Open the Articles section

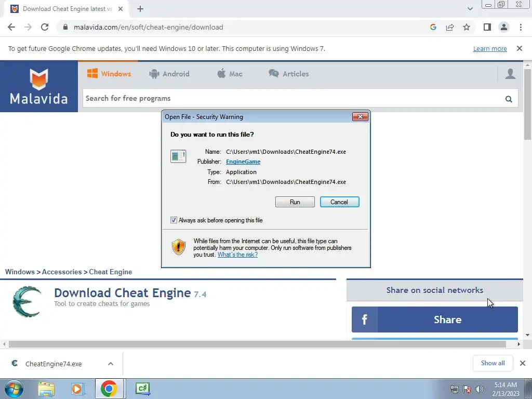289,74
